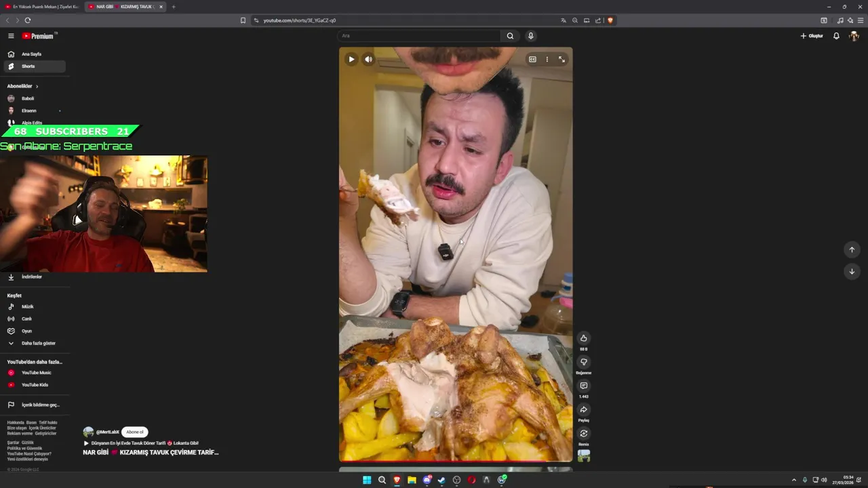Open YouTube Kids link
868x488 pixels.
point(34,385)
